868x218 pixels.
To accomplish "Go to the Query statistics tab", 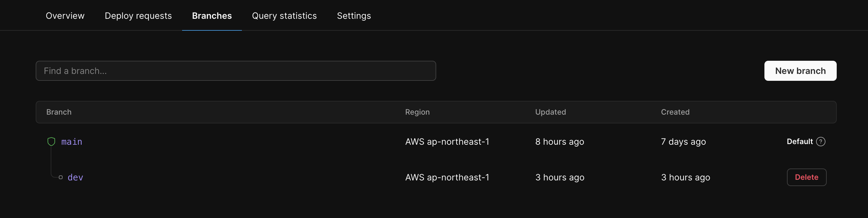I will [284, 16].
